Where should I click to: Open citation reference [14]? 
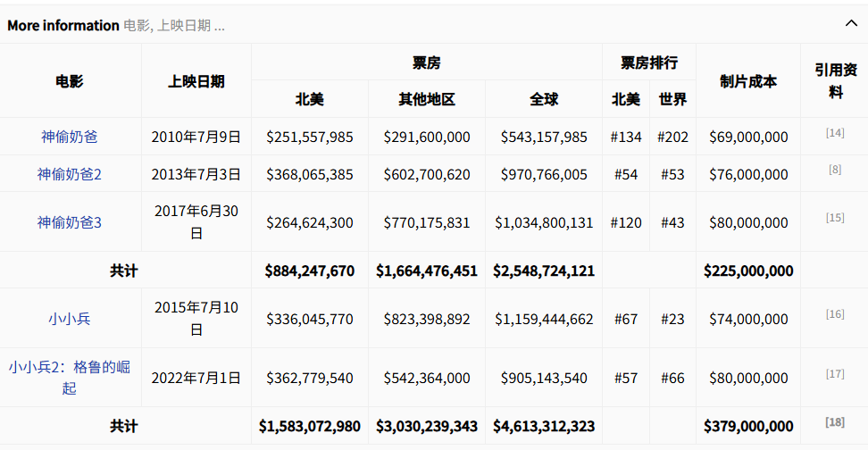pyautogui.click(x=835, y=133)
